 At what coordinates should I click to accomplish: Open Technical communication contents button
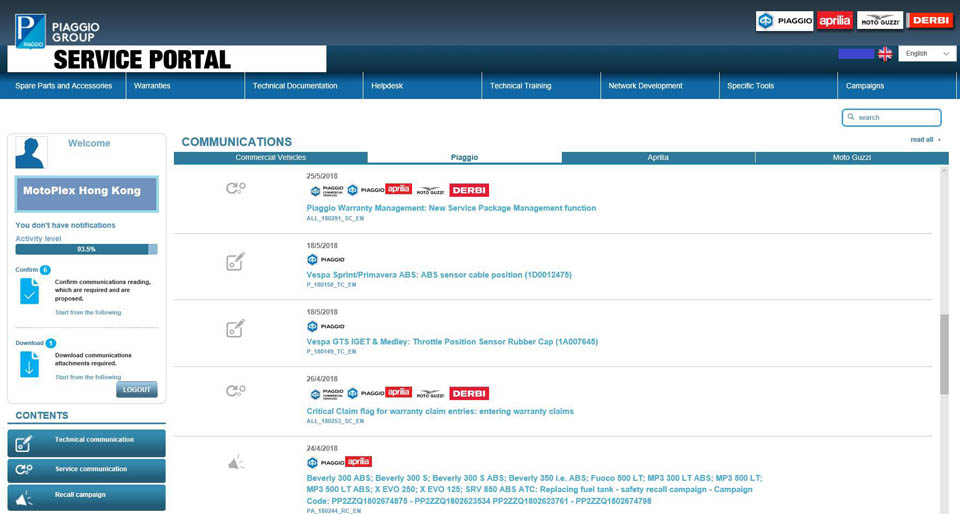[86, 443]
